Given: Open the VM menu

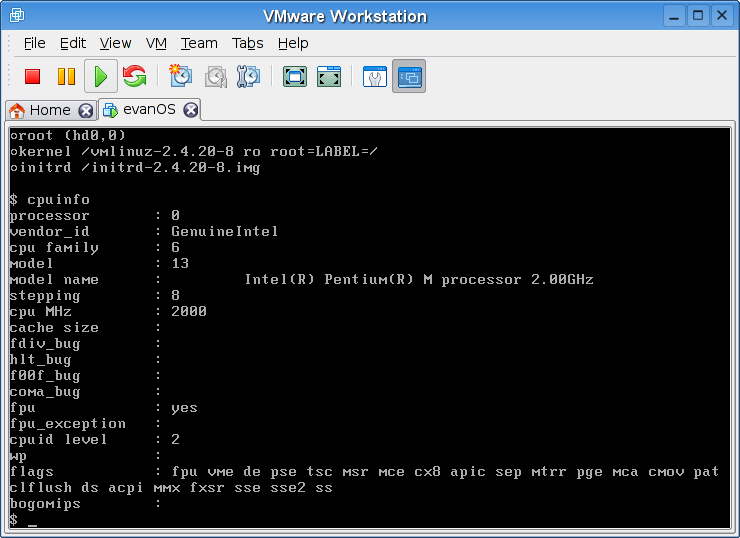Looking at the screenshot, I should (x=156, y=43).
